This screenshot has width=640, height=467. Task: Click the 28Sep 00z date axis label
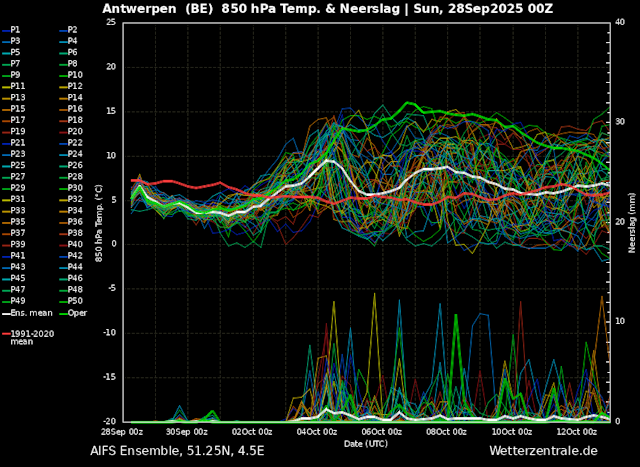[122, 432]
